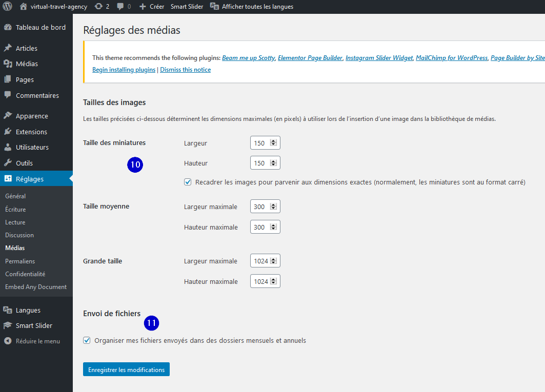The width and height of the screenshot is (545, 392).
Task: Click the Articles pin icon
Action: 8,48
